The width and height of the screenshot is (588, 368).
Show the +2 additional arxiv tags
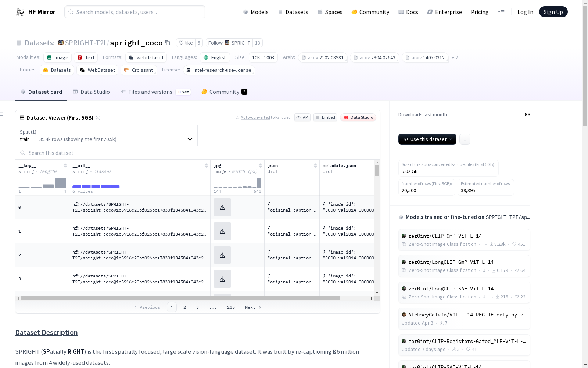(x=455, y=57)
